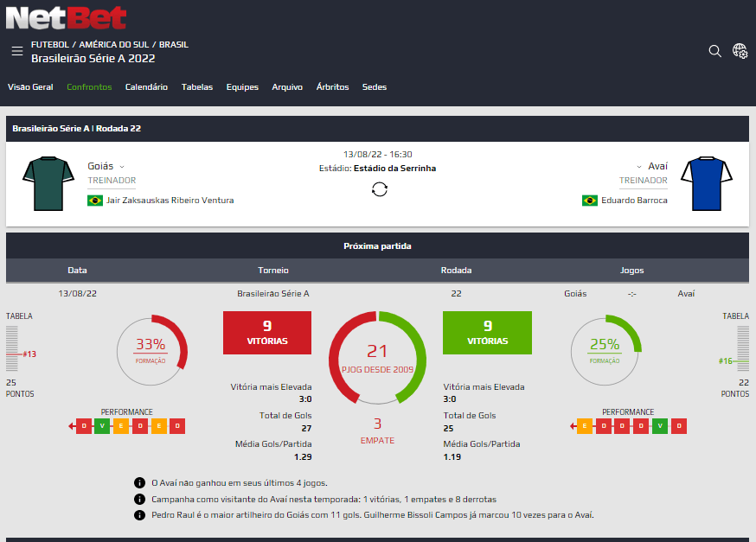Image resolution: width=756 pixels, height=542 pixels.
Task: Expand the Goiás team dropdown
Action: [x=122, y=167]
